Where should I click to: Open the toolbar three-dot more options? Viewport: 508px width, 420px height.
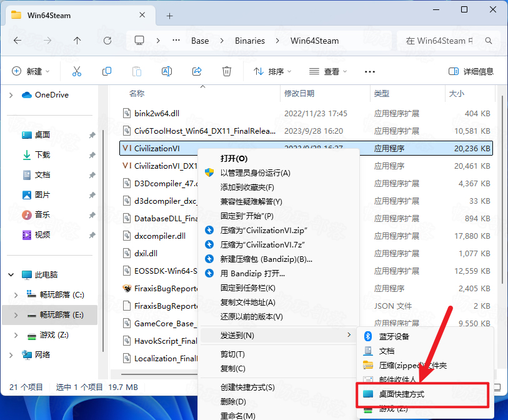click(370, 72)
